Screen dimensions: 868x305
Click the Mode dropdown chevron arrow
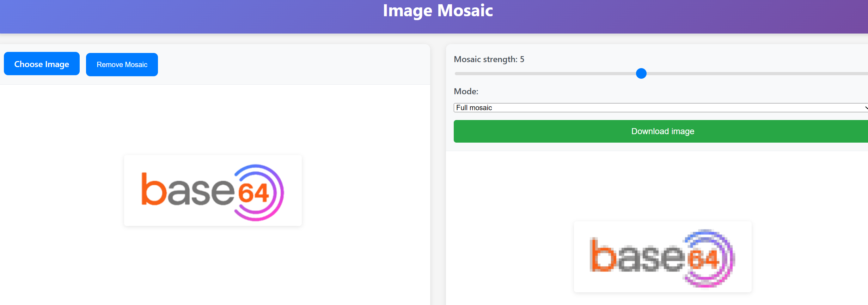click(x=865, y=108)
